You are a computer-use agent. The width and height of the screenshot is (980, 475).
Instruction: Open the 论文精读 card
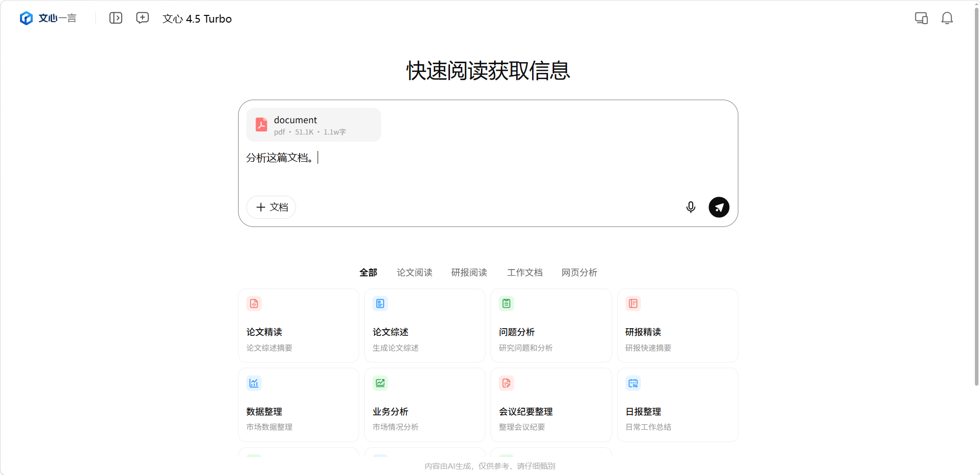pyautogui.click(x=299, y=326)
